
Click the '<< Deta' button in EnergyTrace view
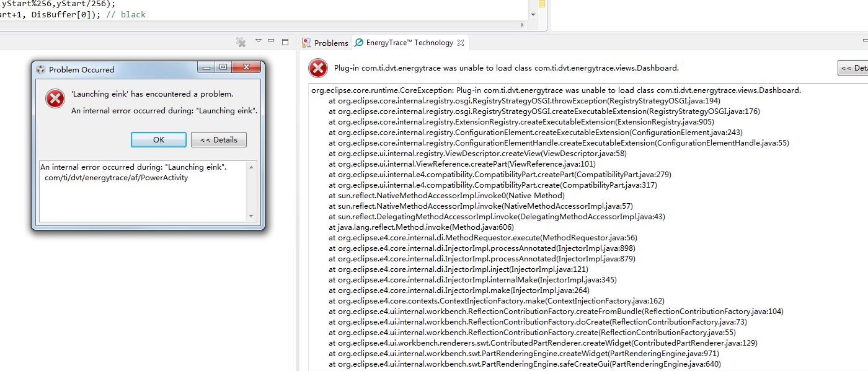point(852,68)
